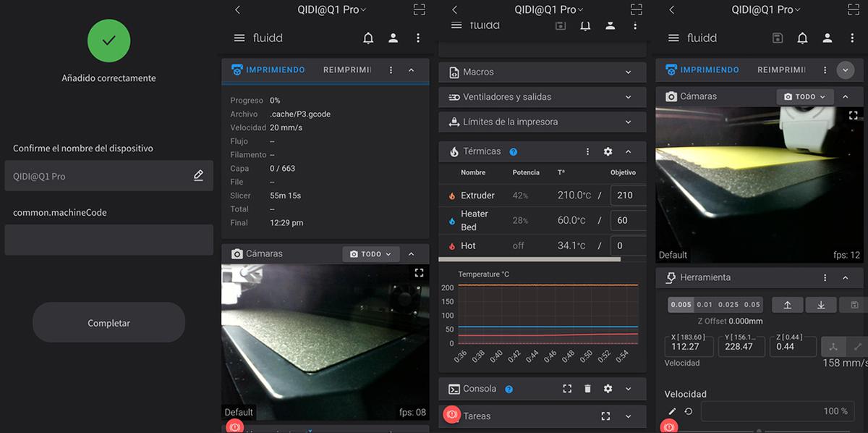The image size is (868, 433).
Task: Open the TODO camera dropdown
Action: coord(371,253)
